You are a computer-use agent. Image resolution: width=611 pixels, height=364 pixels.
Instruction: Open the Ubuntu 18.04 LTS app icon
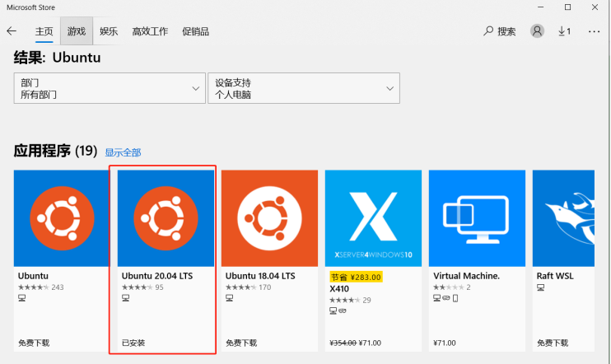pos(269,218)
